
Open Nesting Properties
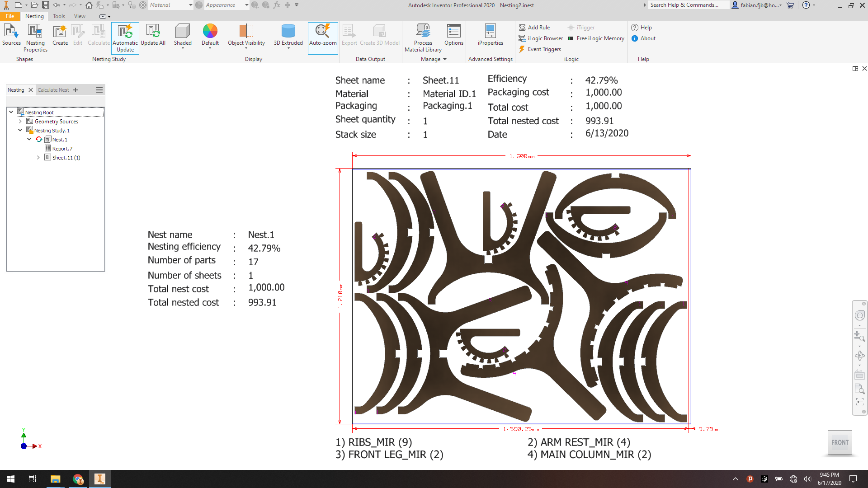tap(35, 38)
